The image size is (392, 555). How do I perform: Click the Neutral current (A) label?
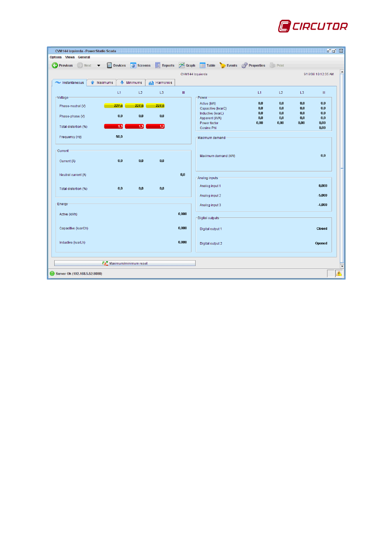tap(73, 175)
